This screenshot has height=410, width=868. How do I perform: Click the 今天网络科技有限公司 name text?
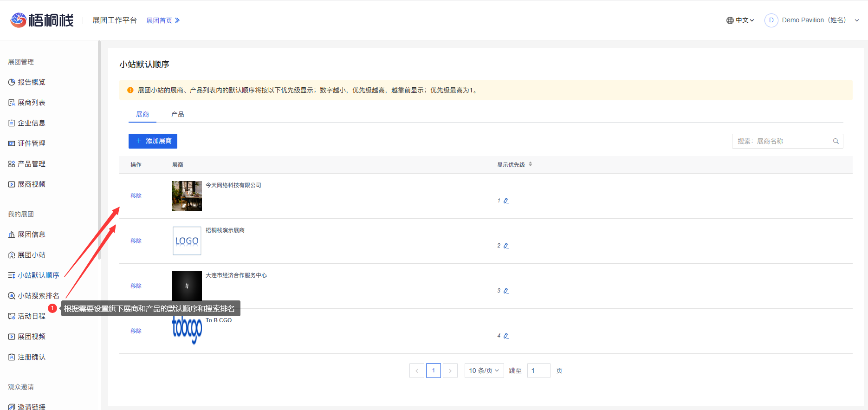233,185
